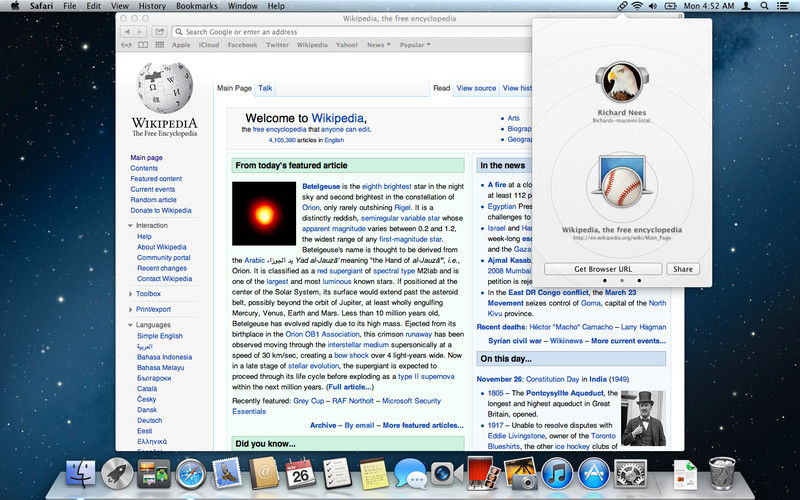
Task: Launch Launchpad rocket icon in Dock
Action: click(x=117, y=474)
